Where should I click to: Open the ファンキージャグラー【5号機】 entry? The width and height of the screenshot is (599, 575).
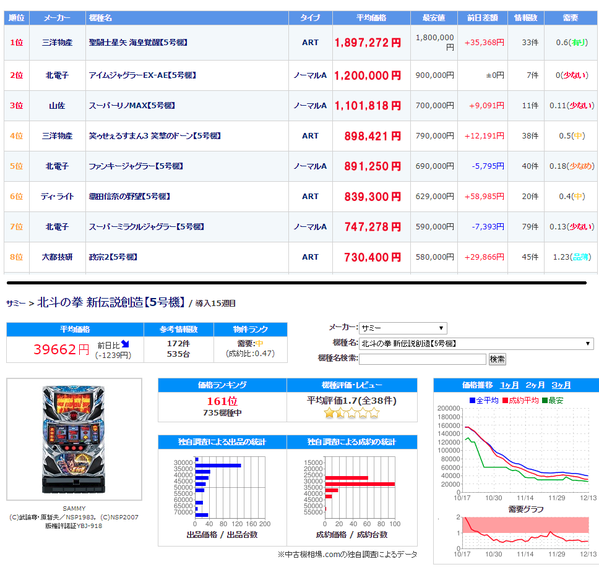tap(136, 166)
